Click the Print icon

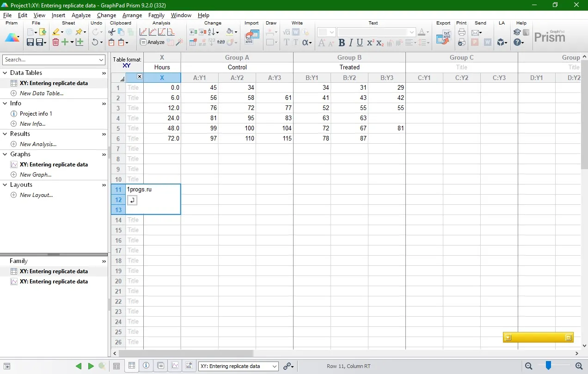pyautogui.click(x=461, y=32)
